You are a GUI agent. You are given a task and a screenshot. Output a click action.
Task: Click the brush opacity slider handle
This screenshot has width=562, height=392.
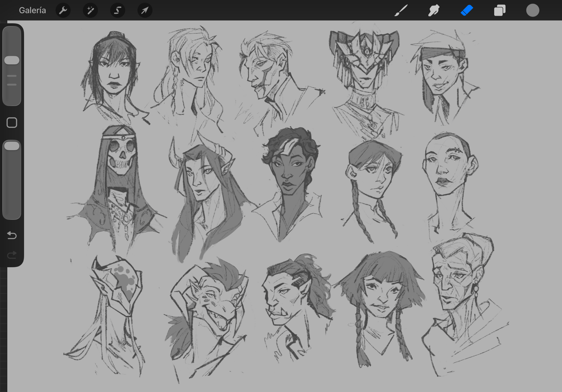pos(12,146)
